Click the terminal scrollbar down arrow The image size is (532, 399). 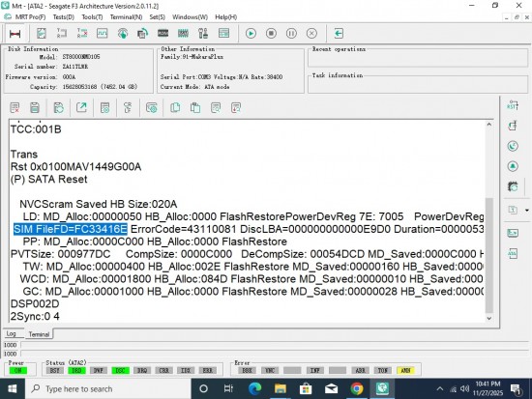(x=488, y=318)
